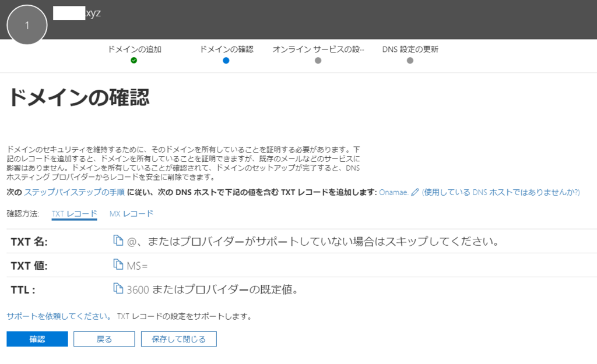
Task: Click the xyz domain name in header
Action: pos(93,13)
